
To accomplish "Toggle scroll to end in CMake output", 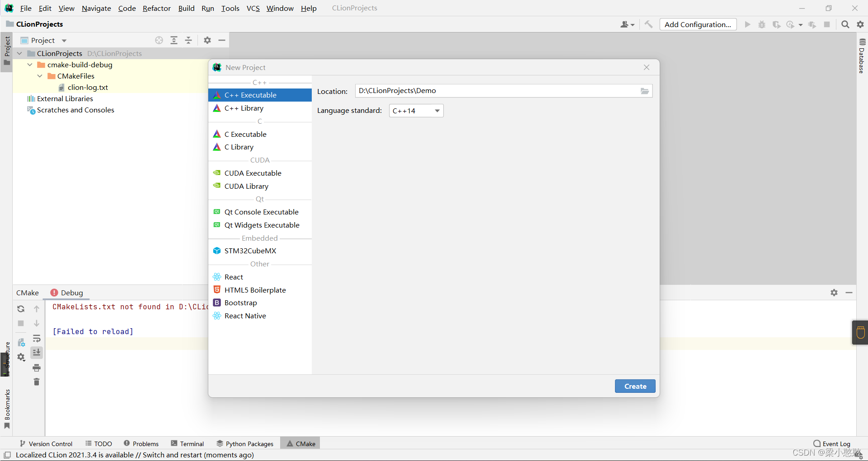I will [x=37, y=352].
